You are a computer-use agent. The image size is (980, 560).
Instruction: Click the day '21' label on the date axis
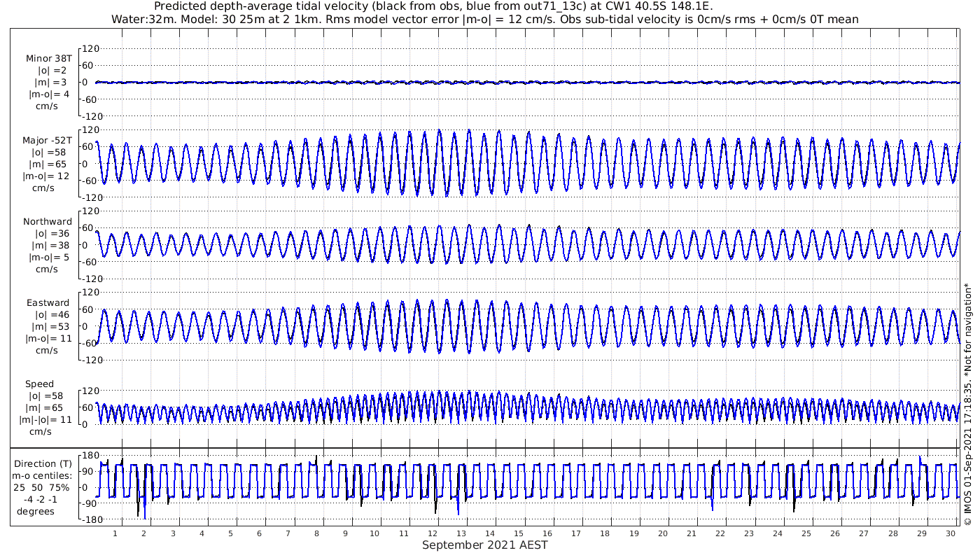point(691,533)
